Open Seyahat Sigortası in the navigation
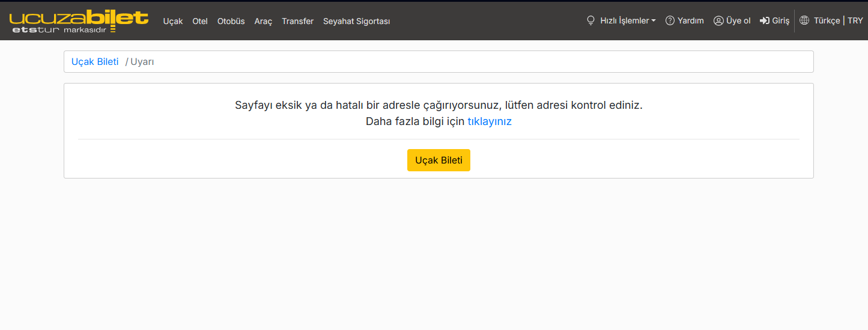The height and width of the screenshot is (330, 868). (357, 21)
